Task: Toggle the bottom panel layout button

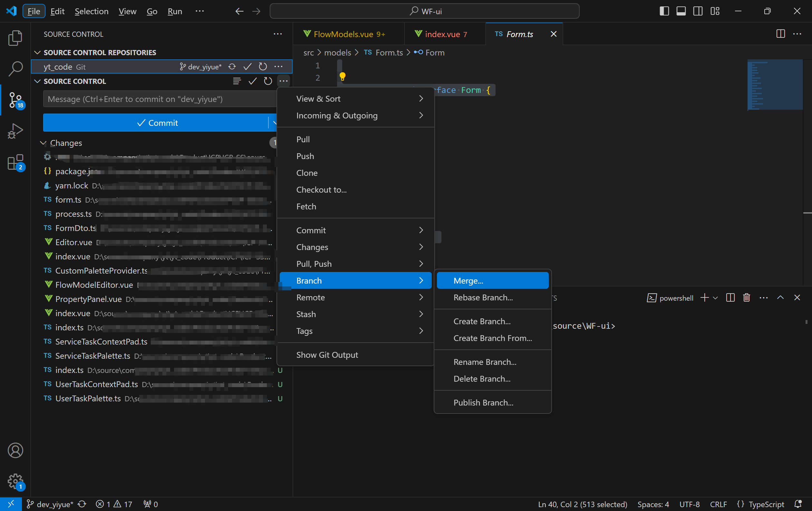Action: pos(681,11)
